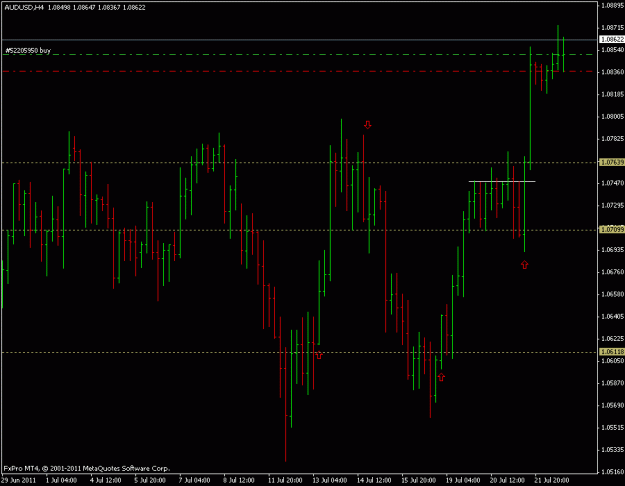The height and width of the screenshot is (486, 625).
Task: Click the 13 Jul 04:00 time label
Action: [x=329, y=480]
